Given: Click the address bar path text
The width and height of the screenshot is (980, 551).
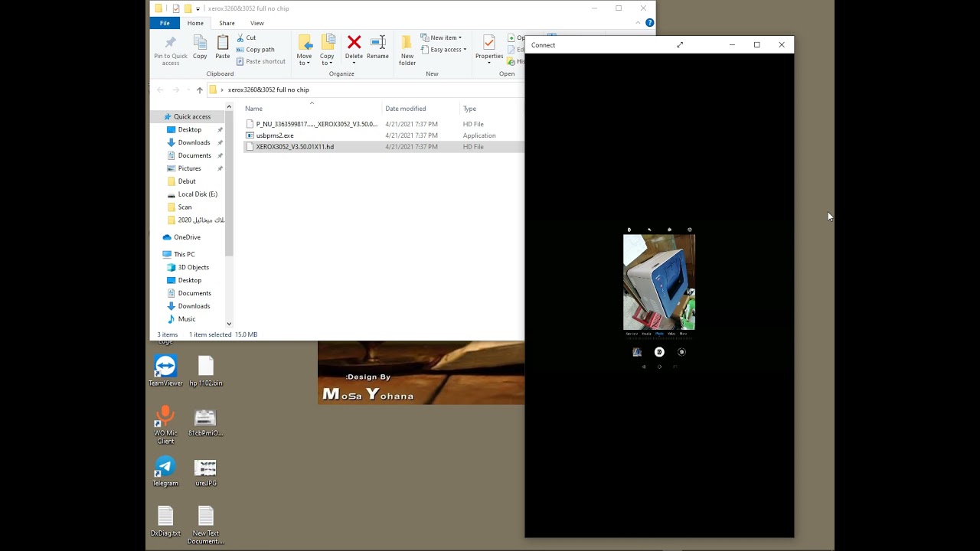Looking at the screenshot, I should [268, 90].
